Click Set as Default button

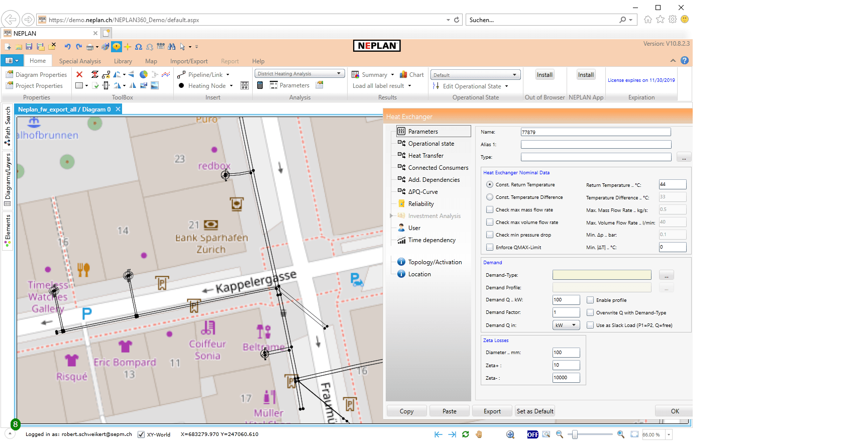pos(535,411)
